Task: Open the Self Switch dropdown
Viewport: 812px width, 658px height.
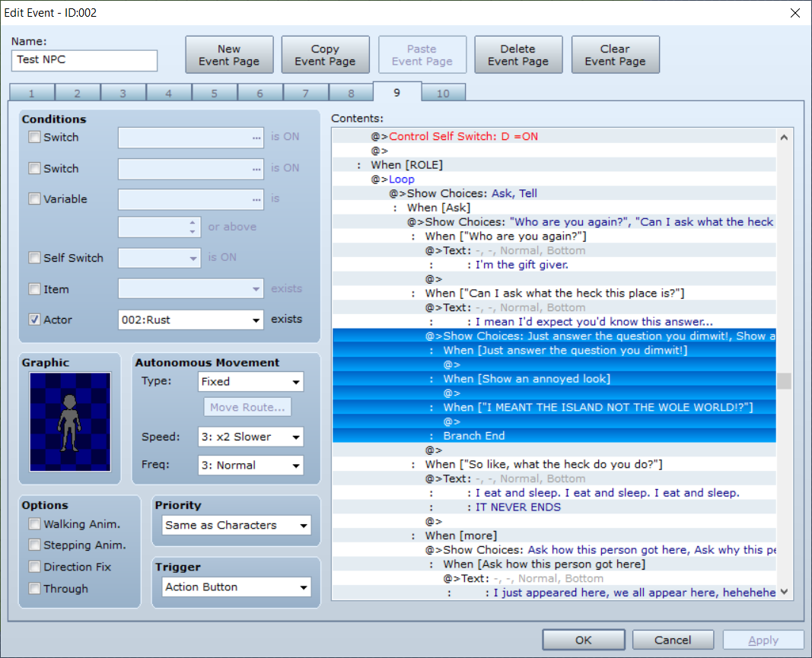Action: pos(160,258)
